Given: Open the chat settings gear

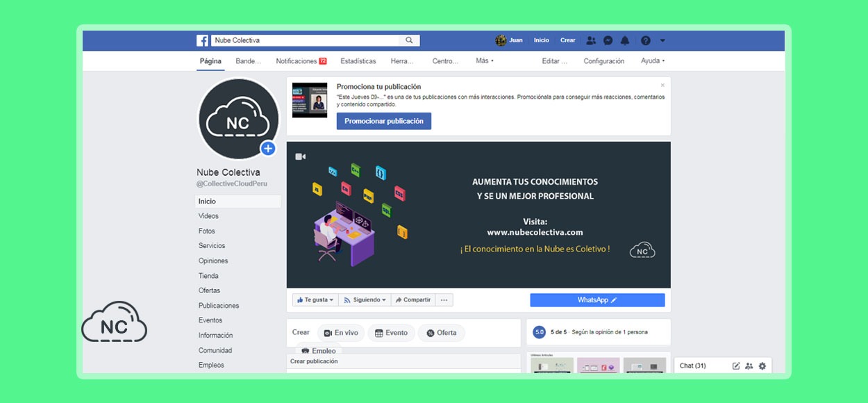Looking at the screenshot, I should (762, 366).
